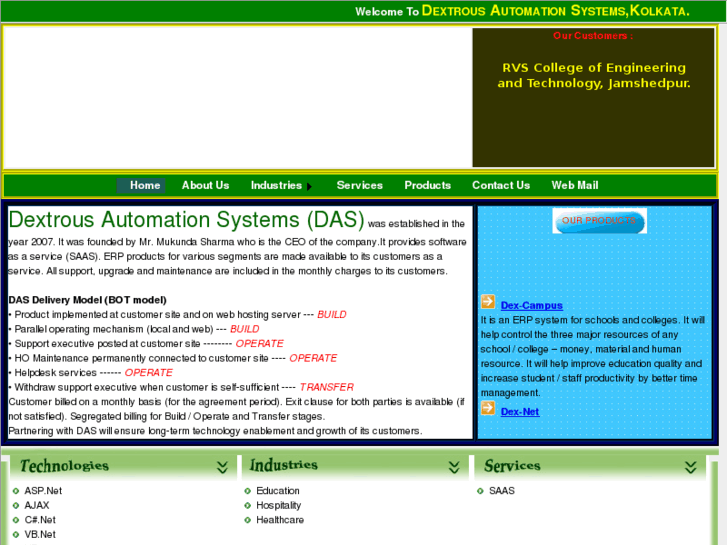Click the RVS College of Engineering customer text
The height and width of the screenshot is (545, 727).
point(594,75)
